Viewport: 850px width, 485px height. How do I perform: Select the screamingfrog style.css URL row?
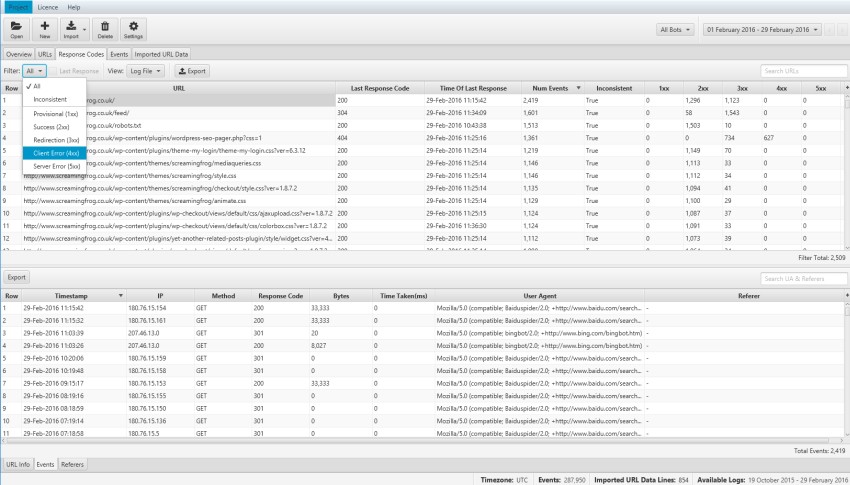pyautogui.click(x=423, y=176)
